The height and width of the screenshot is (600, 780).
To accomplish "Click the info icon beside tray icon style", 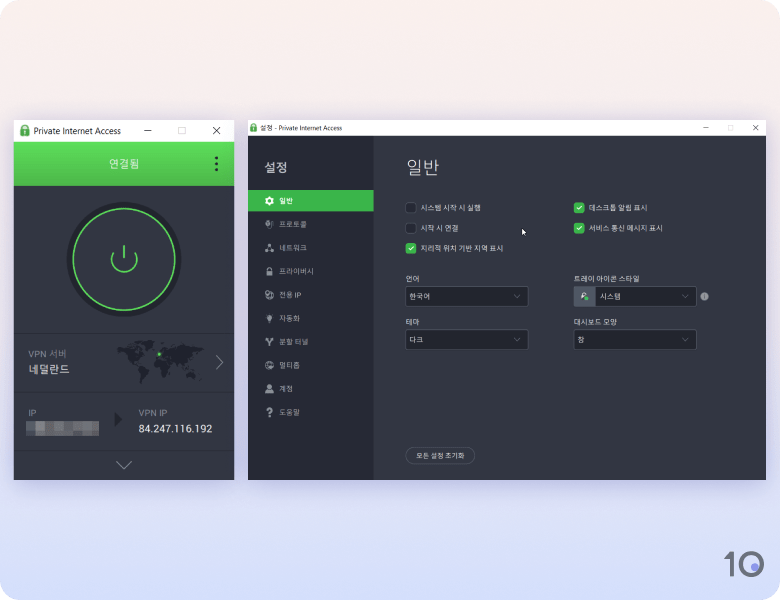I will click(704, 297).
